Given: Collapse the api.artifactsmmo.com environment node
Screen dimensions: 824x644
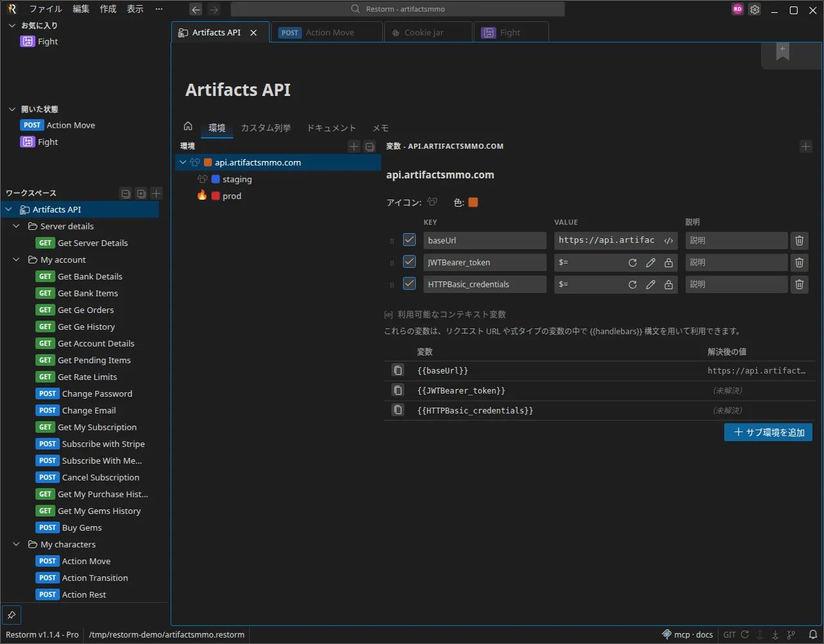Looking at the screenshot, I should 183,162.
